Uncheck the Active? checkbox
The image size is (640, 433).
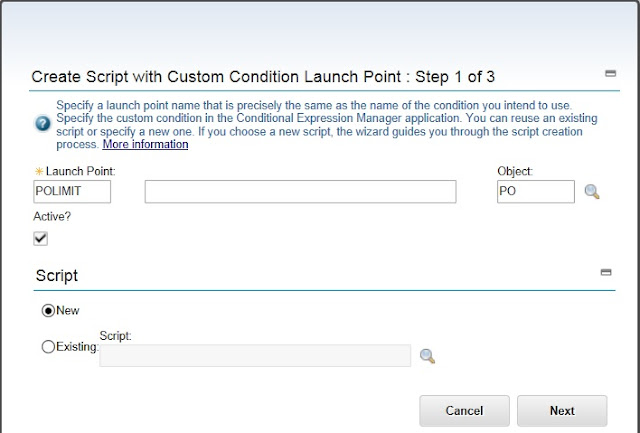[41, 238]
